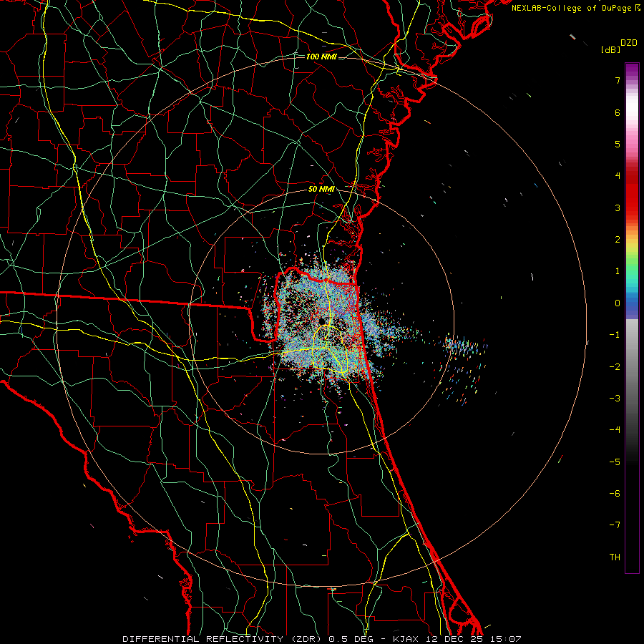Click the "50 NMI" range ring label
This screenshot has height=644, width=644.
point(321,189)
